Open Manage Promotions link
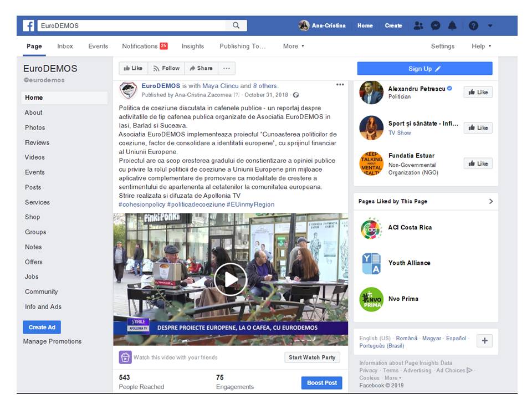 click(52, 341)
